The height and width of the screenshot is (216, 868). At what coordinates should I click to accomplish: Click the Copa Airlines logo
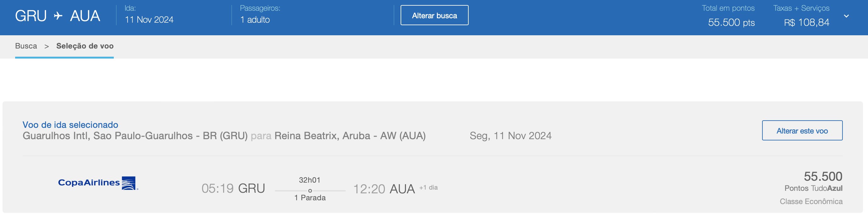98,183
